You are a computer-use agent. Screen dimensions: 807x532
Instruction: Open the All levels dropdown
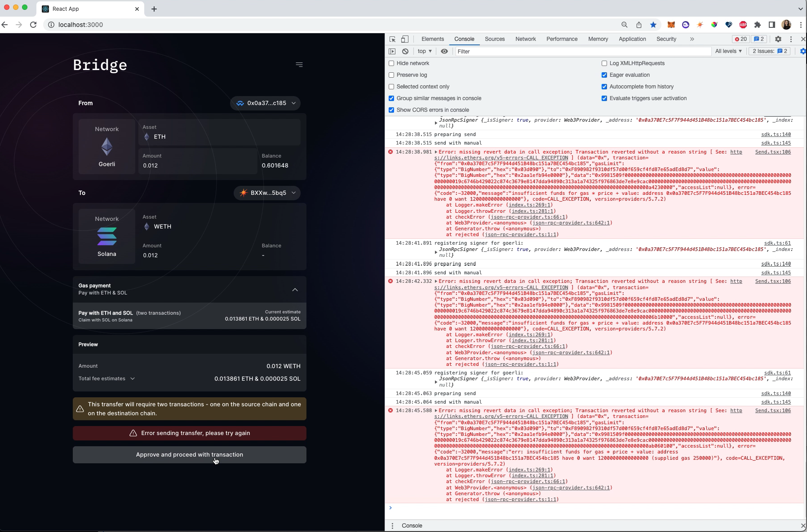(728, 51)
